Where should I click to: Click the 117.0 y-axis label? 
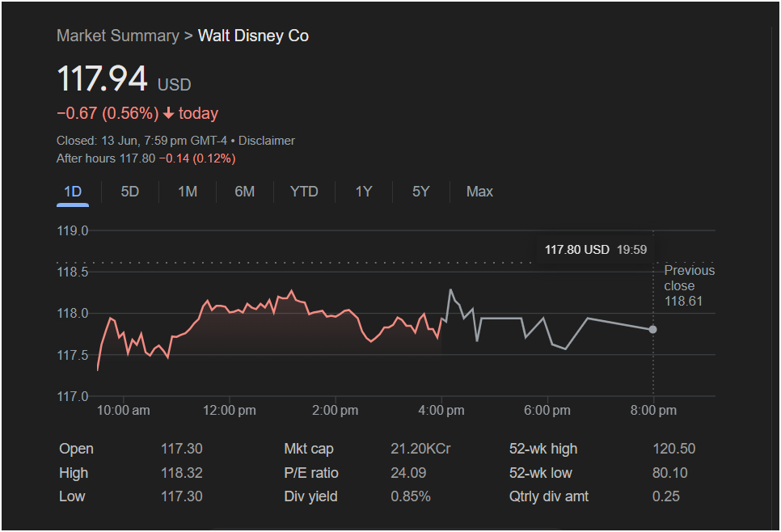(73, 396)
